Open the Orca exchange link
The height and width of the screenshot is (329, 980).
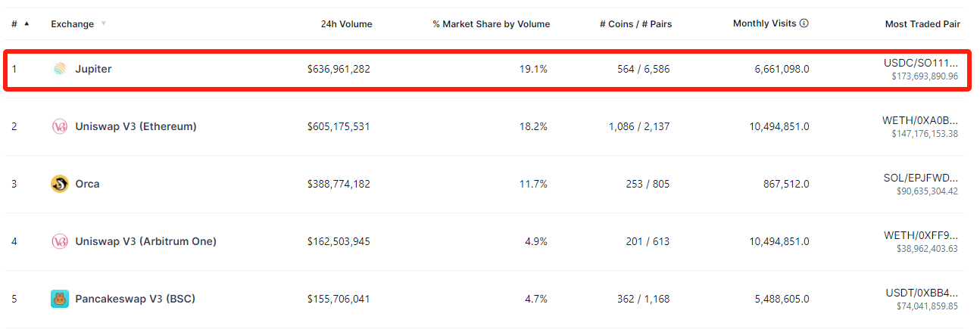pos(87,184)
